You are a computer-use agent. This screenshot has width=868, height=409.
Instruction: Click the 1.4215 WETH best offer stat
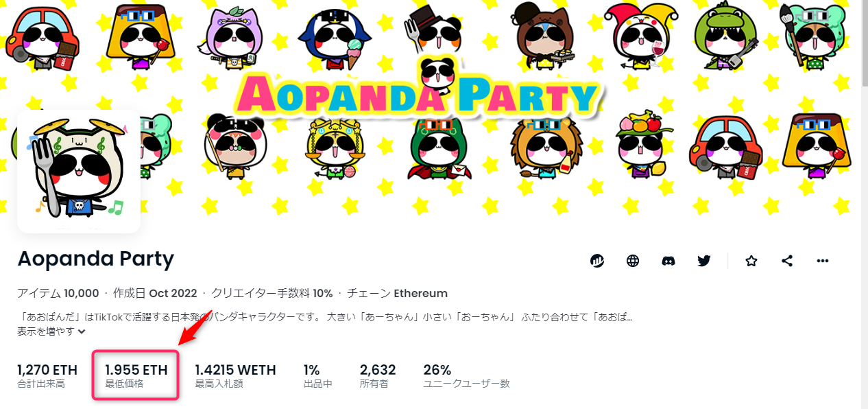tap(235, 376)
